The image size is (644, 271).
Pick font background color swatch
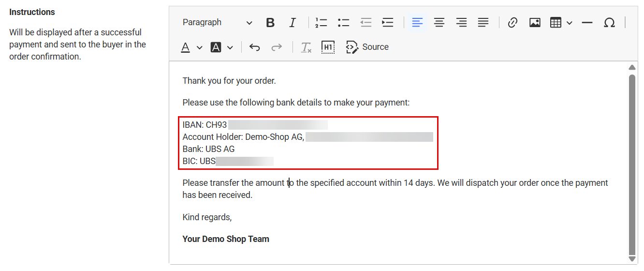pyautogui.click(x=216, y=47)
